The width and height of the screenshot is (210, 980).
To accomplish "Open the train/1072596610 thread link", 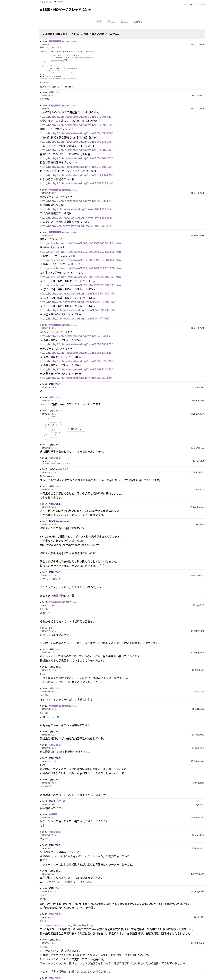I will tap(76, 125).
